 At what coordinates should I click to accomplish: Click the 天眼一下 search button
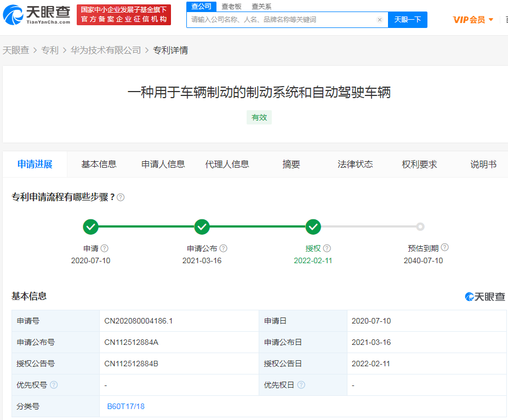tap(407, 19)
